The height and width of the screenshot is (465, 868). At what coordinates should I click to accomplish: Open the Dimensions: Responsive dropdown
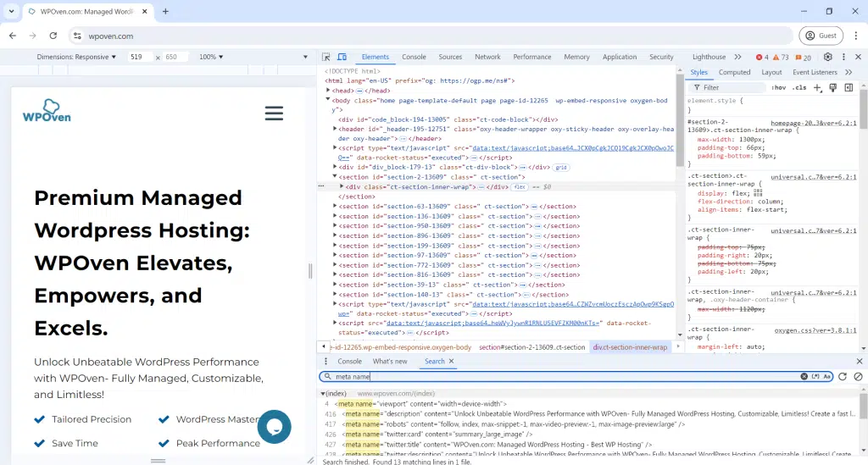(77, 57)
